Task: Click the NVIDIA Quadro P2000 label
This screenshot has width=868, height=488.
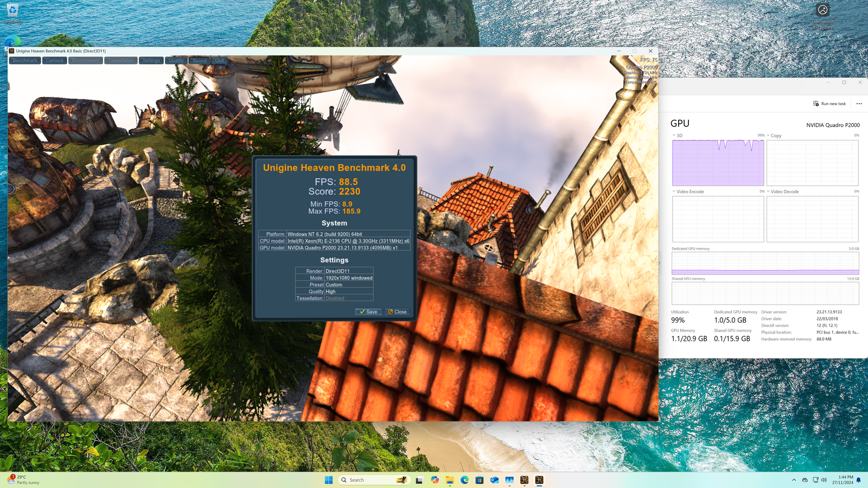Action: click(833, 125)
